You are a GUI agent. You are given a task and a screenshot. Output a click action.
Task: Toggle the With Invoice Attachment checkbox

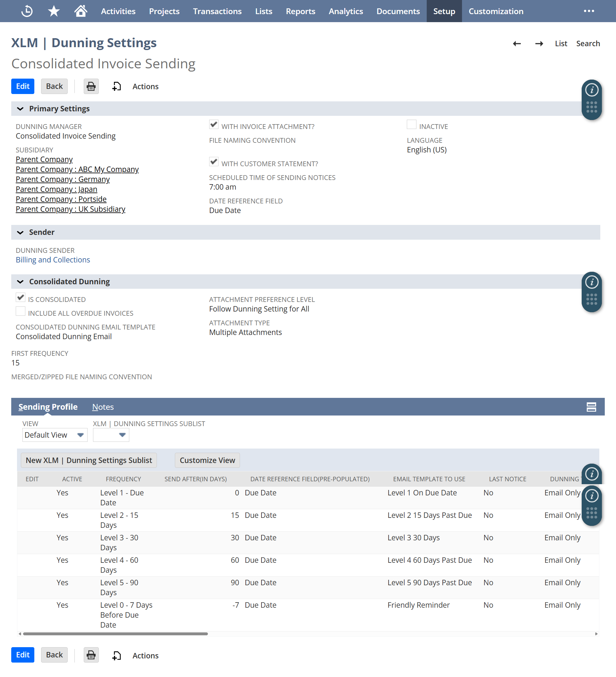point(214,124)
